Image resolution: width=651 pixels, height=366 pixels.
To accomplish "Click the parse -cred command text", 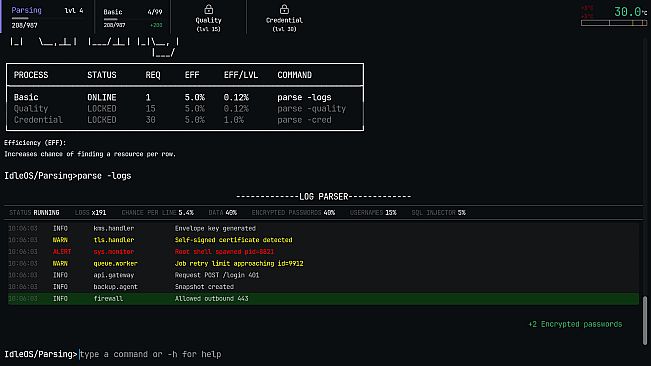I will point(304,120).
